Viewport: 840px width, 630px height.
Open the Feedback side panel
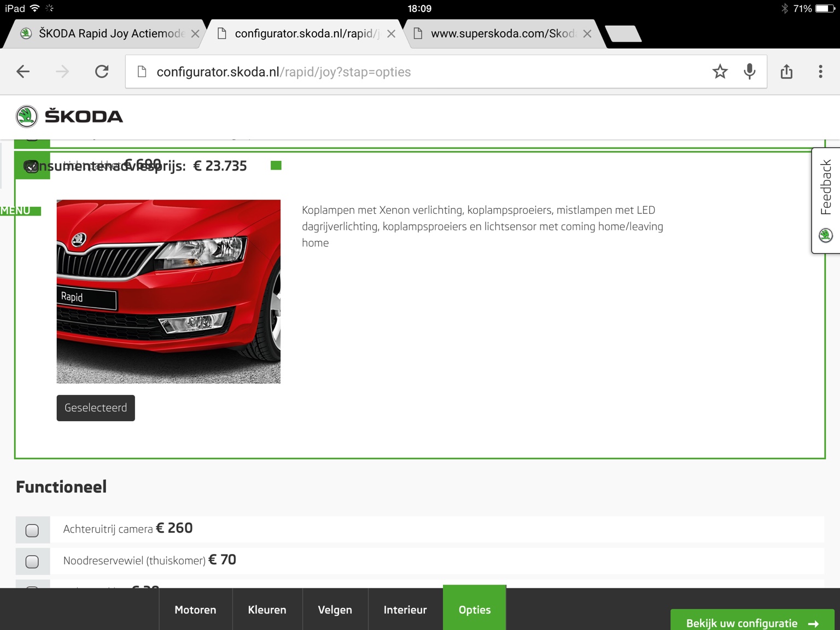click(x=826, y=201)
